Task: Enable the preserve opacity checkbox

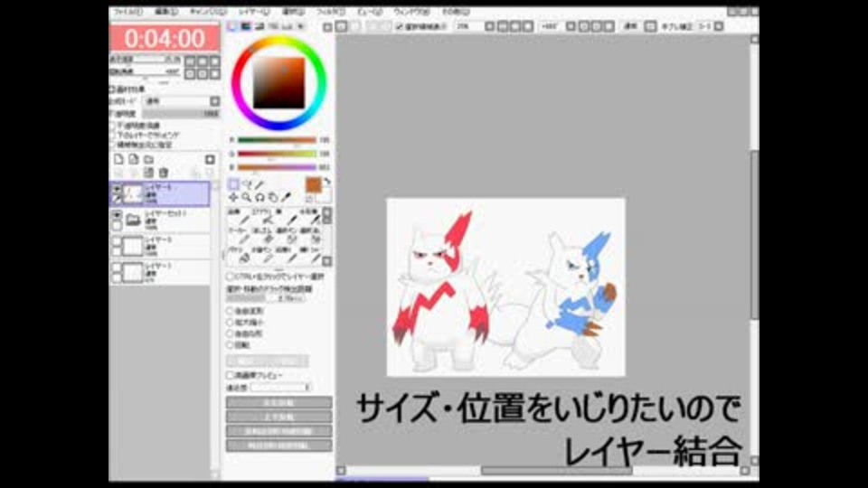Action: (113, 126)
